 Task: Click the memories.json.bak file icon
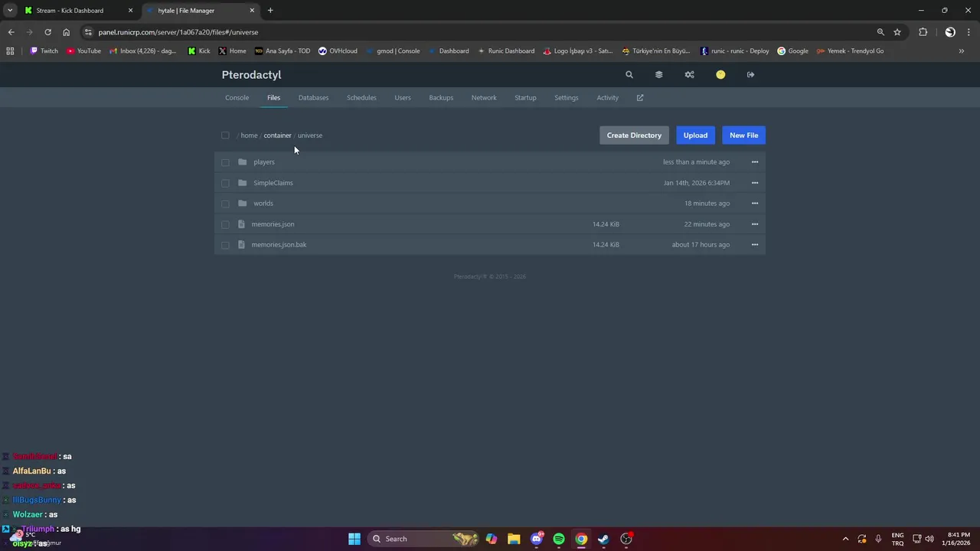coord(242,245)
